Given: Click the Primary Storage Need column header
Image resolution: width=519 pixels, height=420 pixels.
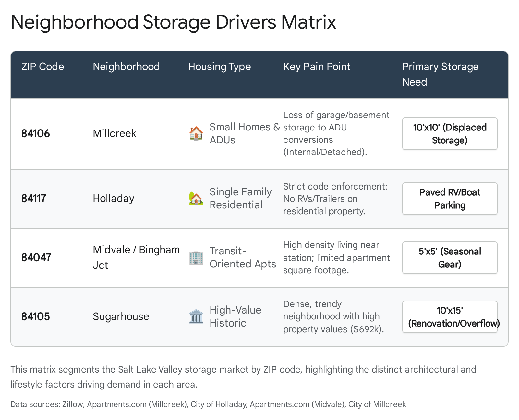Looking at the screenshot, I should click(x=440, y=74).
